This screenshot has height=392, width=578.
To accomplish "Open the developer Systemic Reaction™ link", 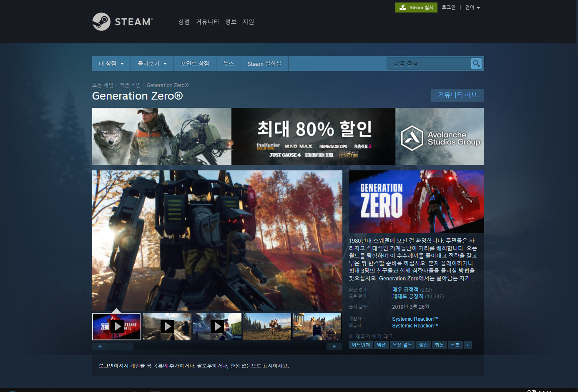I will click(415, 319).
